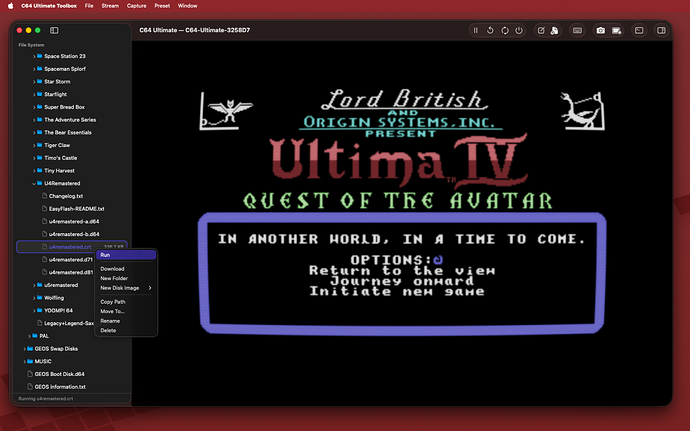The image size is (690, 431).
Task: Open the Stream menu
Action: 110,6
